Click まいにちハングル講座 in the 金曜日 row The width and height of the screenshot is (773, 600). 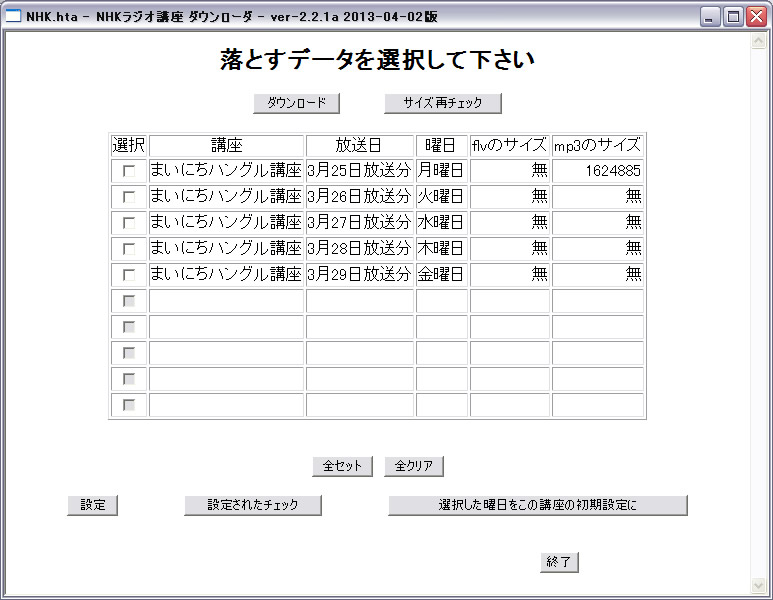(226, 275)
